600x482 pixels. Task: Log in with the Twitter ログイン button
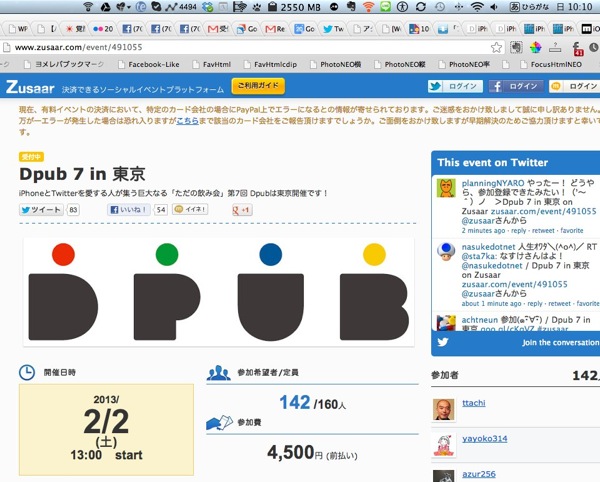click(x=455, y=86)
